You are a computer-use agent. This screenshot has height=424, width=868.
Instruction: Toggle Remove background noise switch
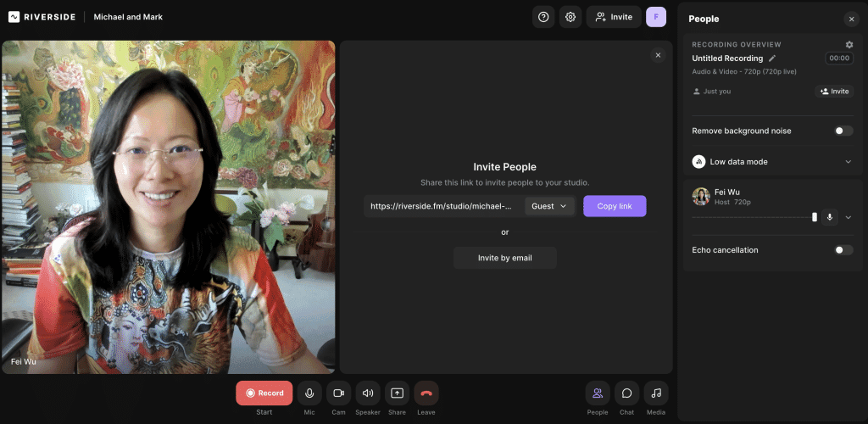[x=843, y=131]
